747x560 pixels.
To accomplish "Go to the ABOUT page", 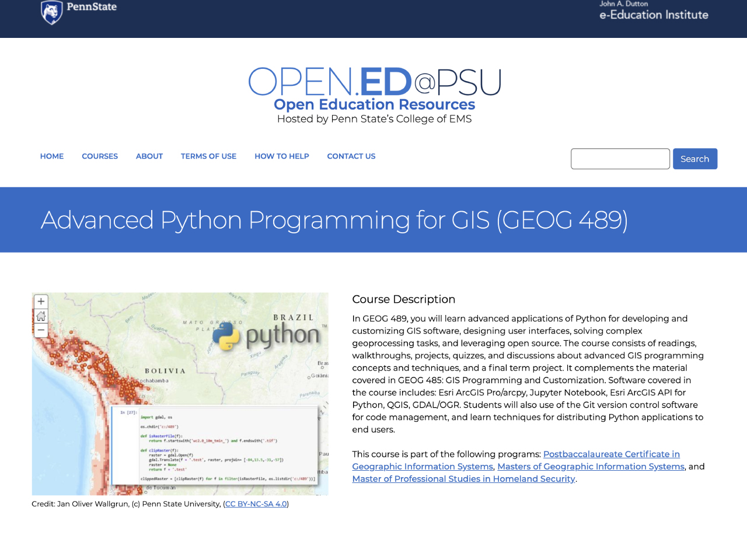I will (x=149, y=156).
